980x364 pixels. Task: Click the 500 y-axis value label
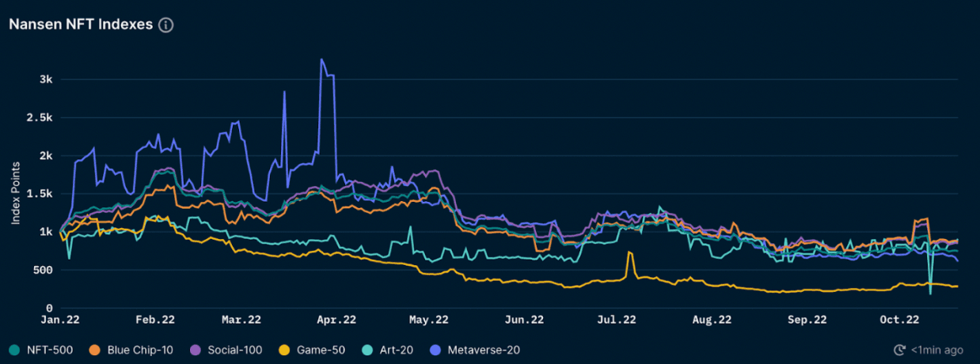[43, 271]
